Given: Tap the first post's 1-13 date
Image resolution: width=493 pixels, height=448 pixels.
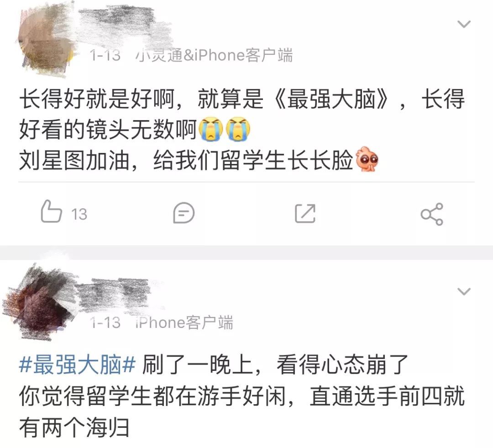Looking at the screenshot, I should [105, 56].
